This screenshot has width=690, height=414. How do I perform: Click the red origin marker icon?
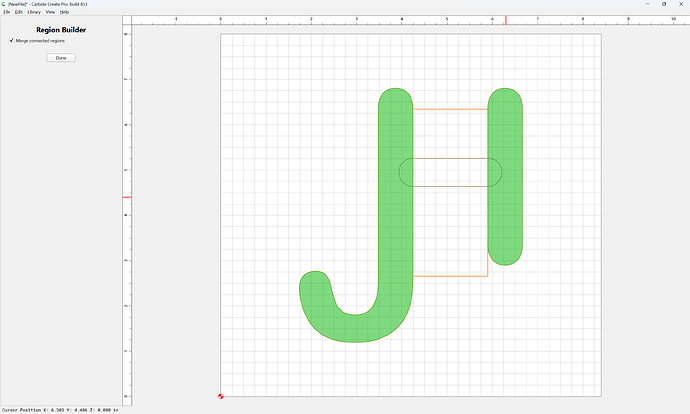pos(220,396)
